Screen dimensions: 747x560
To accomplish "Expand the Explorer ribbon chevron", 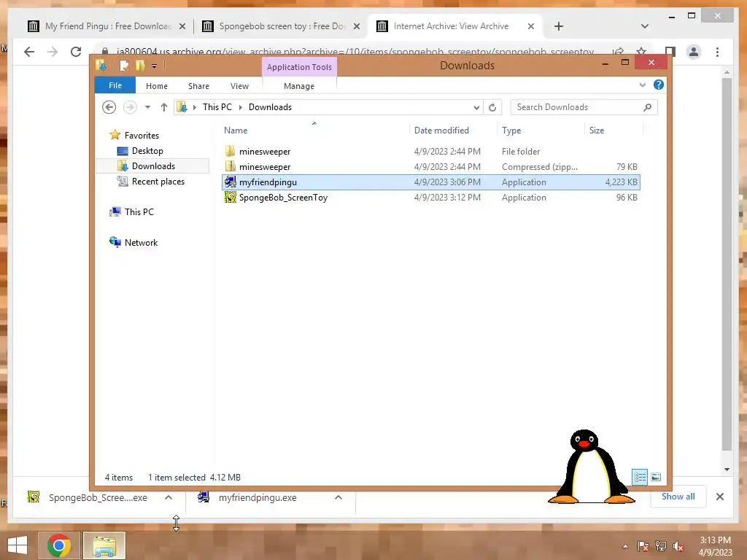I will click(x=643, y=85).
